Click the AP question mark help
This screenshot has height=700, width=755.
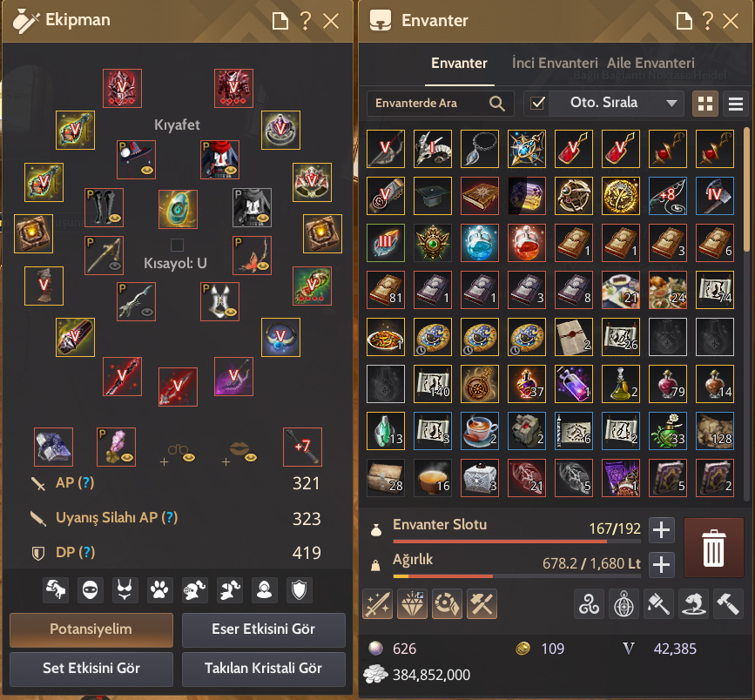pyautogui.click(x=86, y=482)
